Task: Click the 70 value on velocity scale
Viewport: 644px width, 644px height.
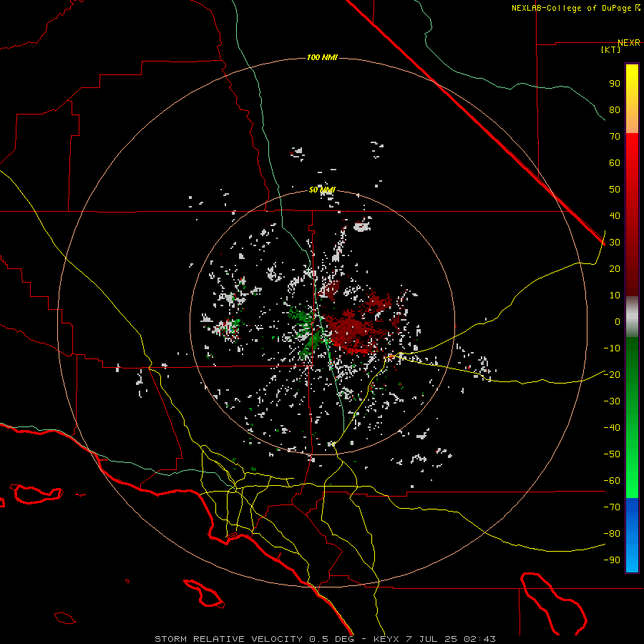Action: (615, 137)
